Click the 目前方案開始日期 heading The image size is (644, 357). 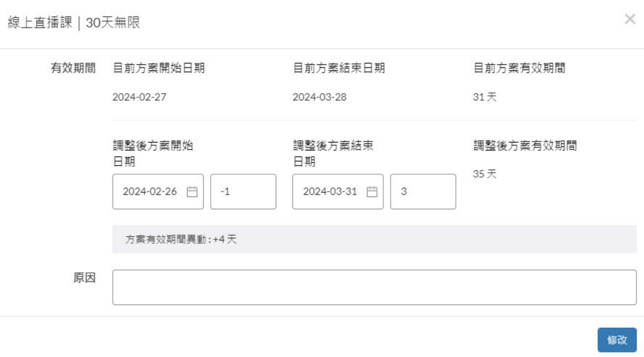[x=159, y=68]
